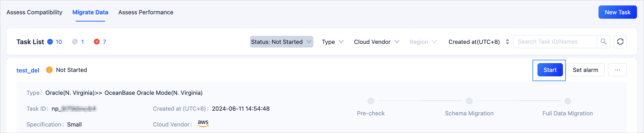This screenshot has width=644, height=133.
Task: Expand the Cloud Vendor filter dropdown
Action: (376, 42)
